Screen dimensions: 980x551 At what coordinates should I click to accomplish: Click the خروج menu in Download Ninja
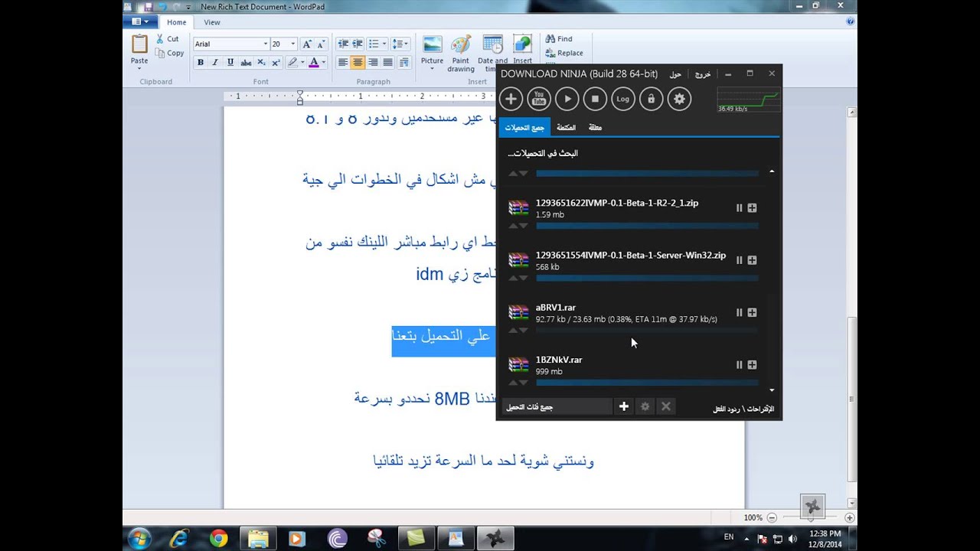pyautogui.click(x=702, y=74)
